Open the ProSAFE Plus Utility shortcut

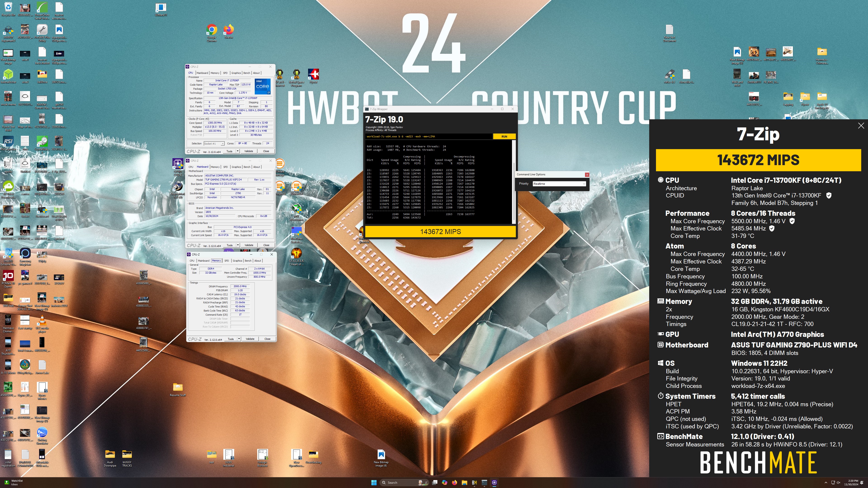pyautogui.click(x=42, y=33)
